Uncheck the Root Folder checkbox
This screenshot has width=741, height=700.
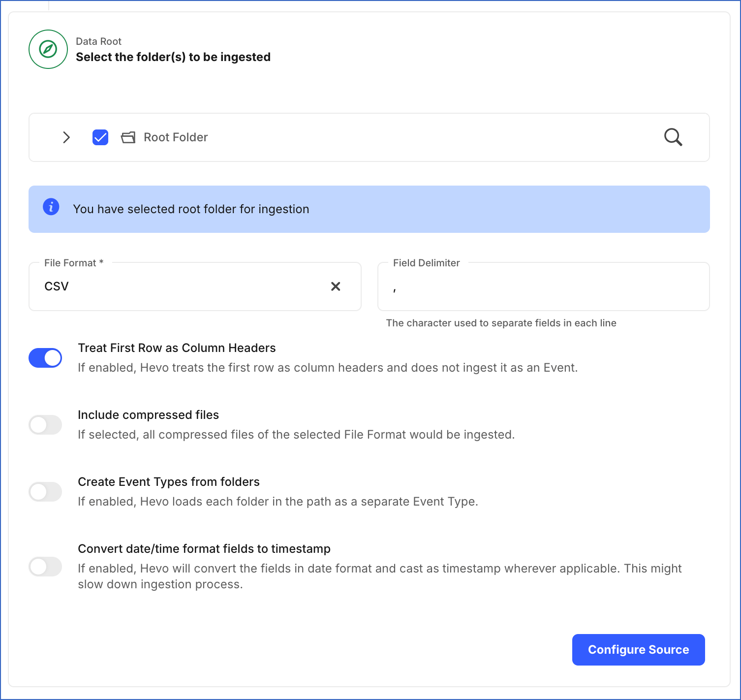100,137
